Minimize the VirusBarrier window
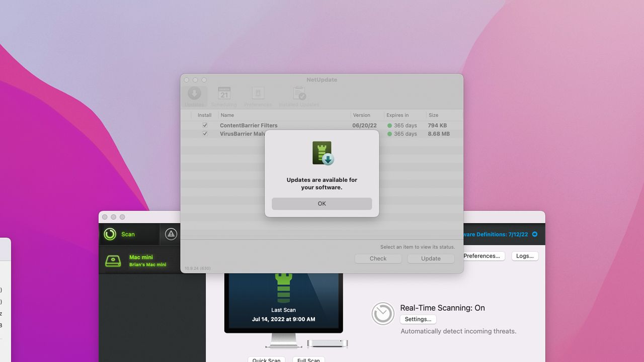 [x=113, y=217]
